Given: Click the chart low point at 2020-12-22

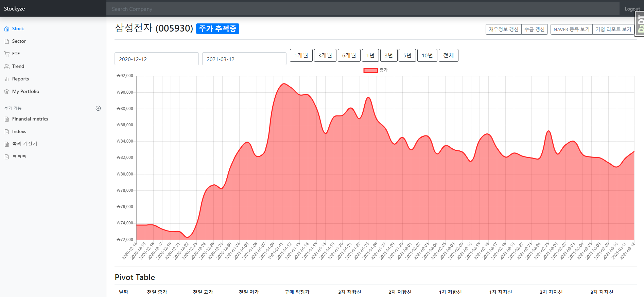Looking at the screenshot, I should click(x=188, y=237).
